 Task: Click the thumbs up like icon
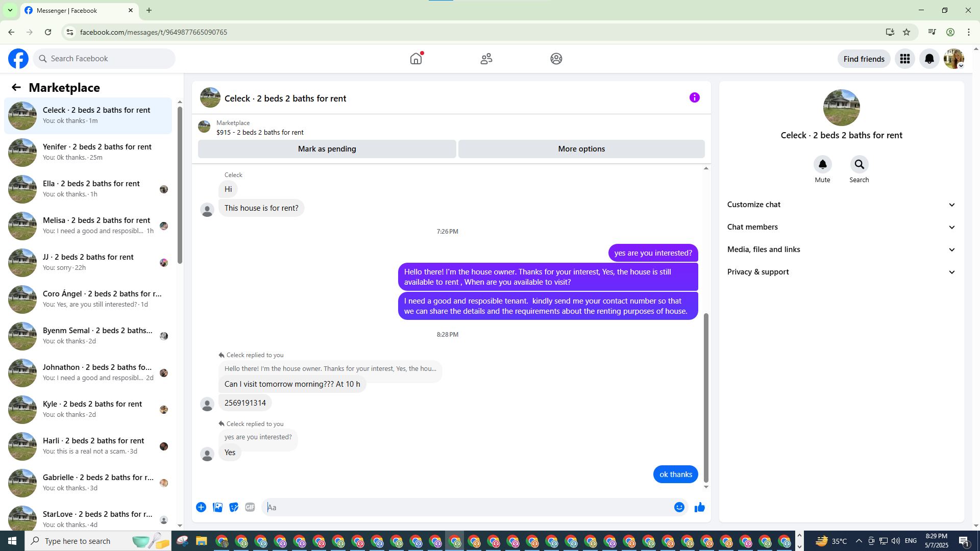(699, 507)
